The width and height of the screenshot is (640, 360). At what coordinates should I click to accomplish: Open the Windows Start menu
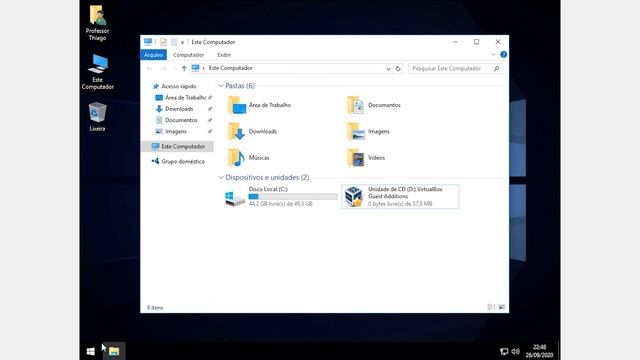91,351
